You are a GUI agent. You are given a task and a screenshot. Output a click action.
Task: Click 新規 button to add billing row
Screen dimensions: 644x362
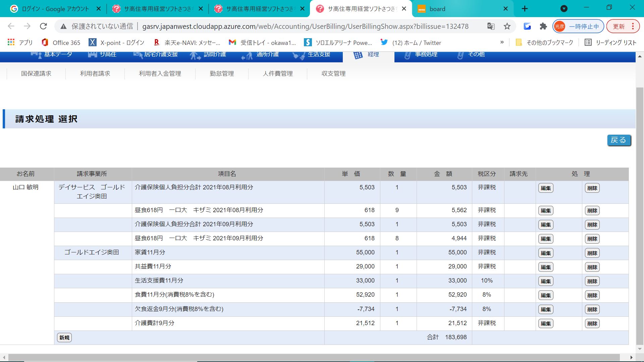tap(64, 338)
